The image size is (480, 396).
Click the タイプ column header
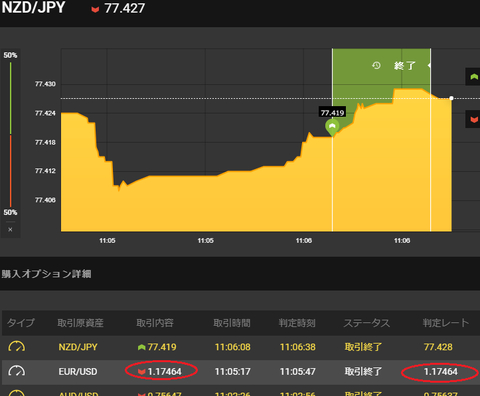(21, 323)
